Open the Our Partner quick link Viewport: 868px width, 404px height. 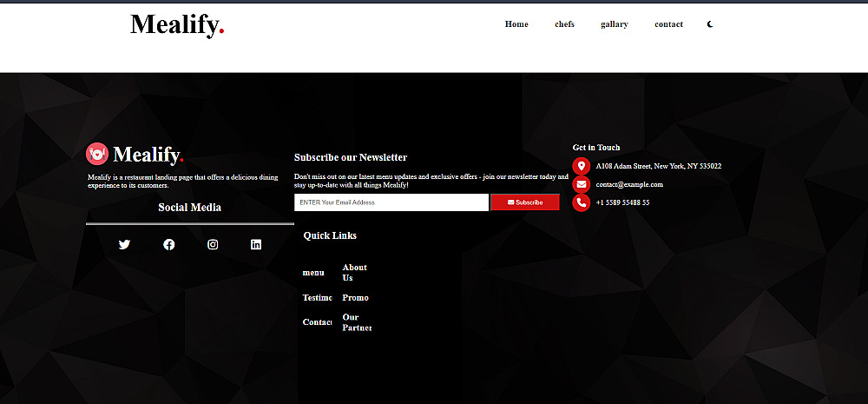[x=357, y=322]
